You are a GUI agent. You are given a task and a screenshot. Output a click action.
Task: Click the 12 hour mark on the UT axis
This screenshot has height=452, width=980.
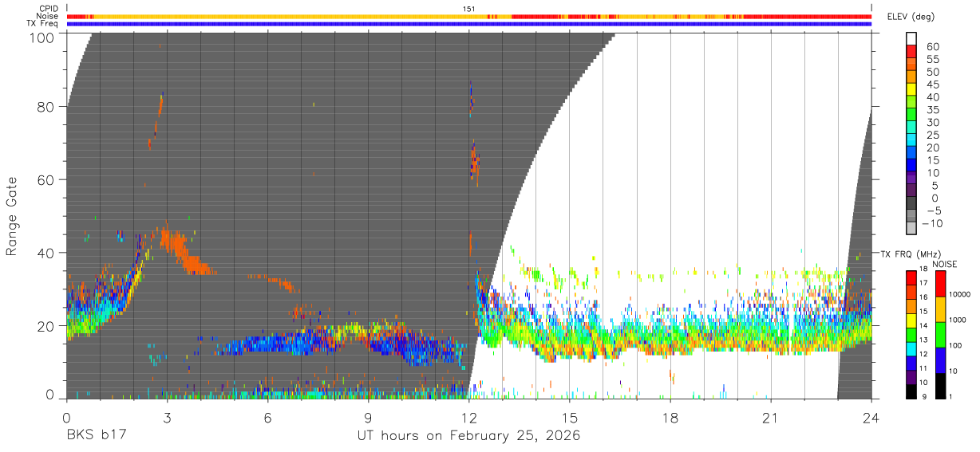click(469, 417)
